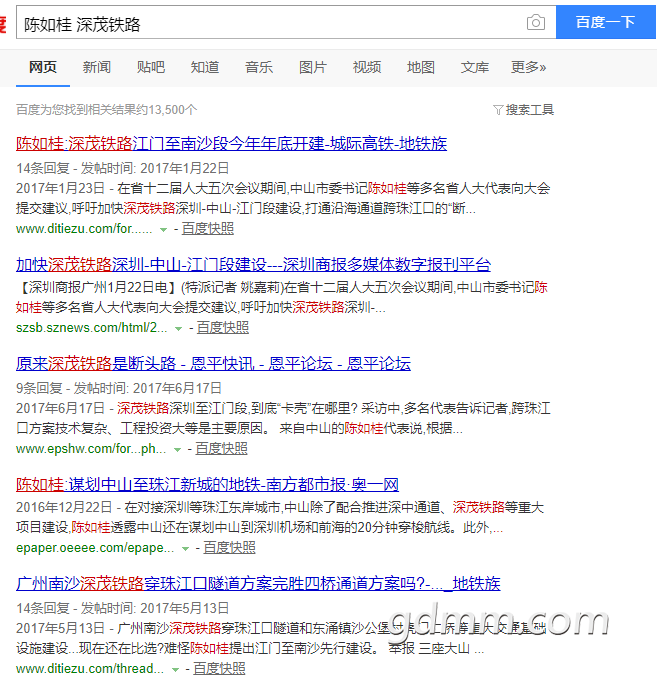Open result 广州南沙深茂铁路穿珠江口隧道方案
657x684 pixels.
tap(258, 583)
